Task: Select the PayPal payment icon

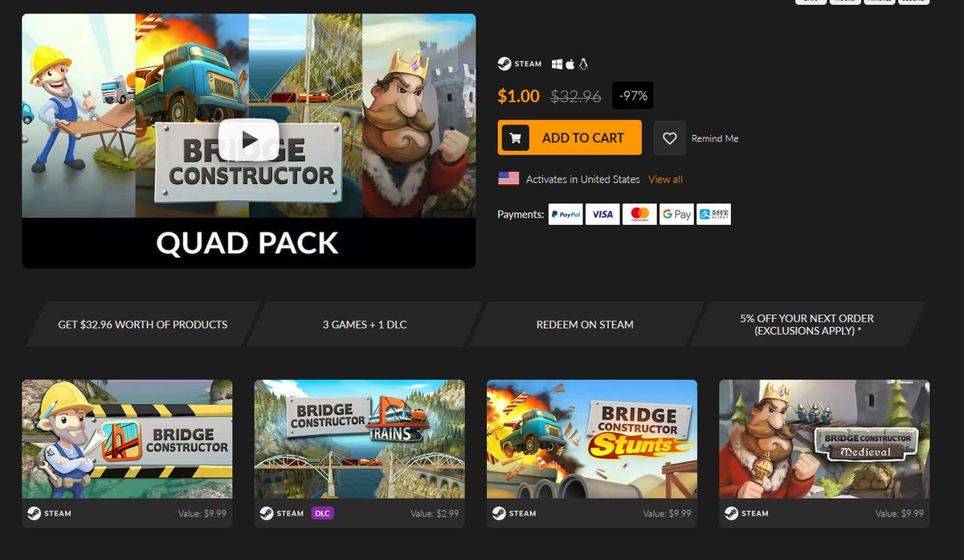Action: [566, 214]
